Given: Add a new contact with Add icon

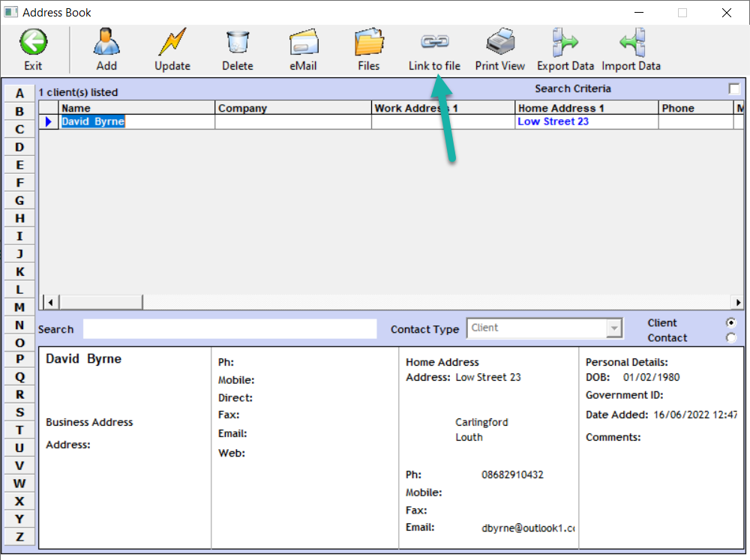Looking at the screenshot, I should click(x=106, y=42).
